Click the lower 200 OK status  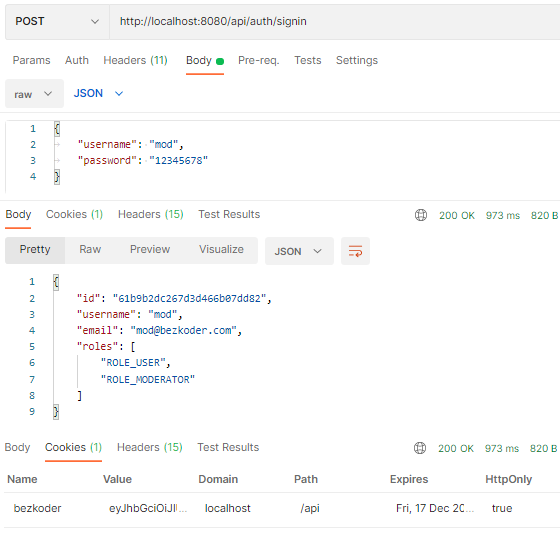pos(456,448)
